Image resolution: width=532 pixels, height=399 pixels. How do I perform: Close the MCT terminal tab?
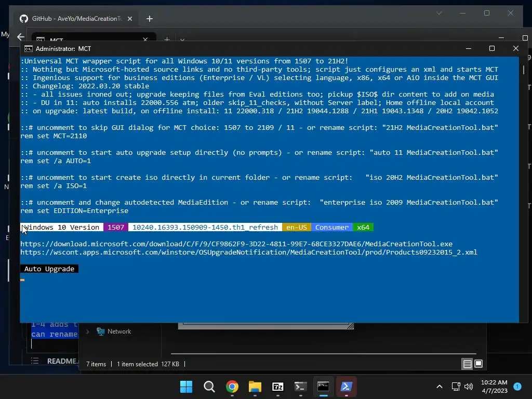click(x=145, y=39)
